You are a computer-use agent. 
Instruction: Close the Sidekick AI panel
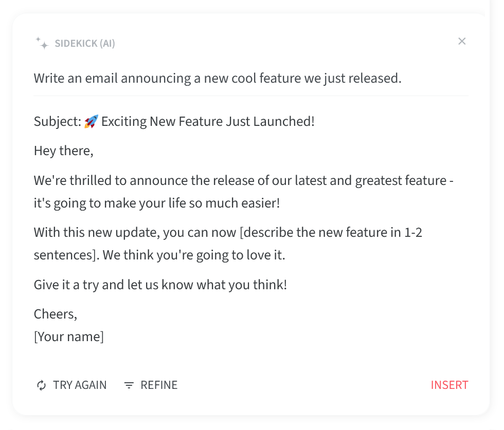click(x=462, y=41)
